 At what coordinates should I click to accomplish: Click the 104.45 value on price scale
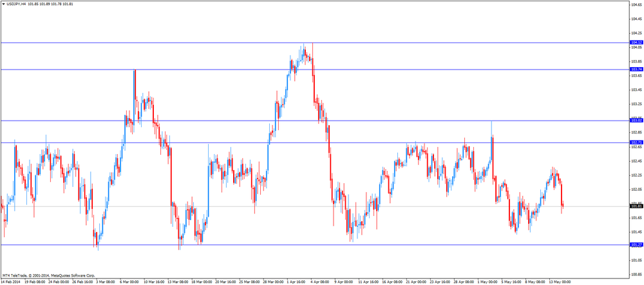coord(637,19)
